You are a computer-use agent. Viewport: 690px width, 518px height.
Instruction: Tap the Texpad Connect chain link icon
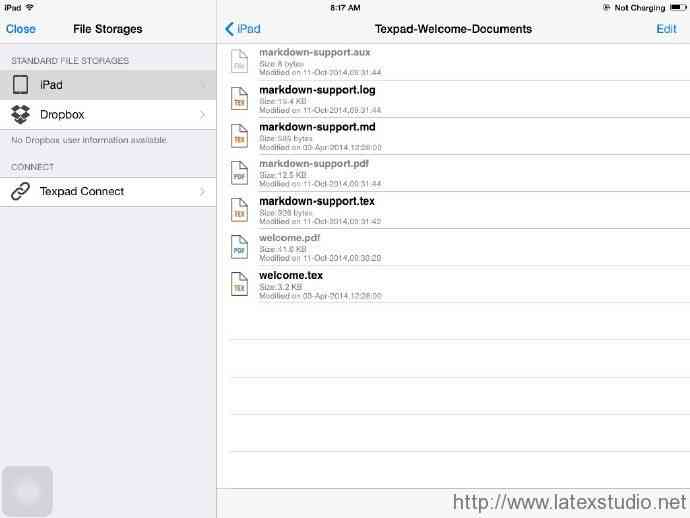pos(20,191)
